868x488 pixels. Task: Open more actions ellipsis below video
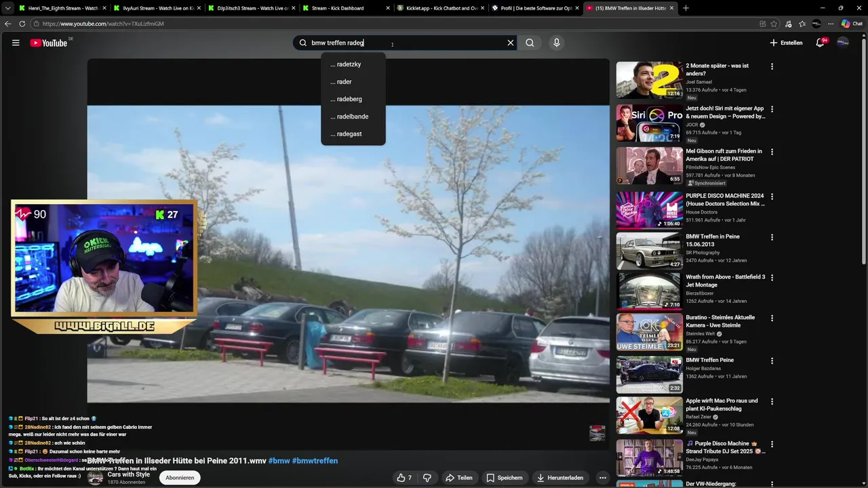coord(602,478)
